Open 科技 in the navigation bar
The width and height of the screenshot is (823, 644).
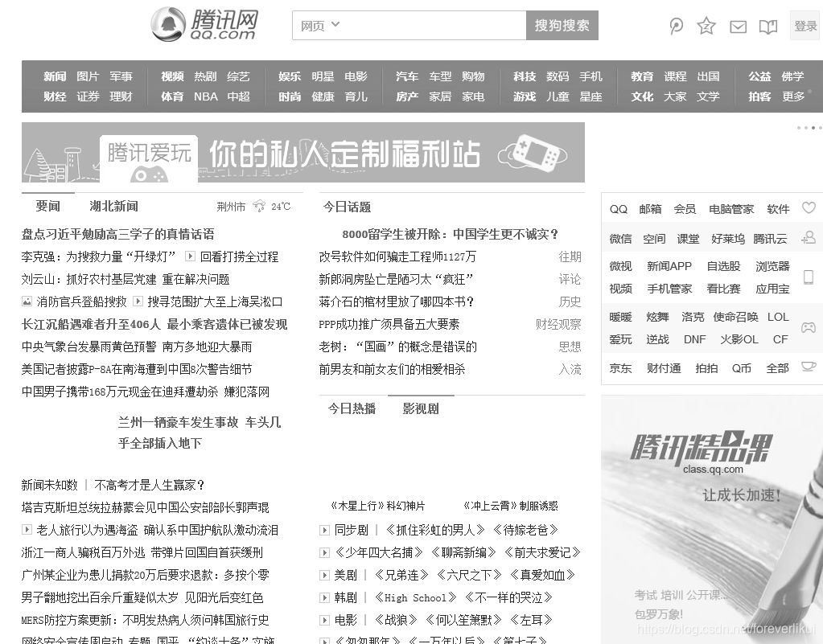[525, 76]
